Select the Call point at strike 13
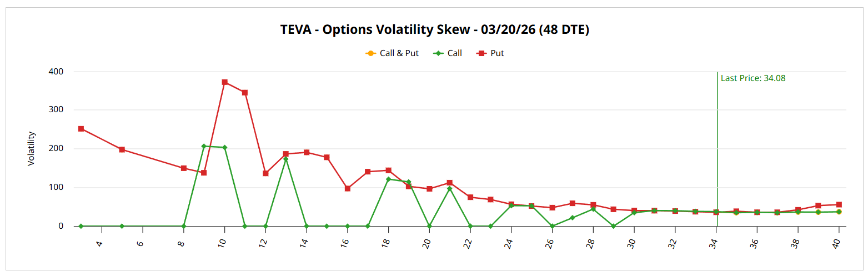868x276 pixels. (286, 159)
